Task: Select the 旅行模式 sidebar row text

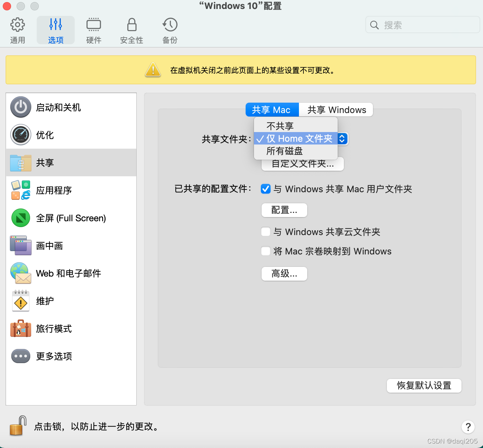Action: [54, 329]
